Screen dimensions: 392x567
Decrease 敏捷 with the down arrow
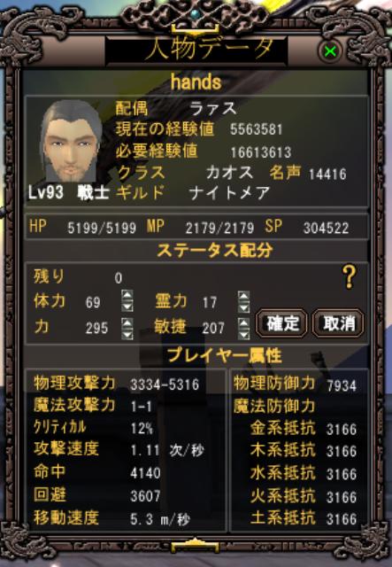click(x=244, y=334)
